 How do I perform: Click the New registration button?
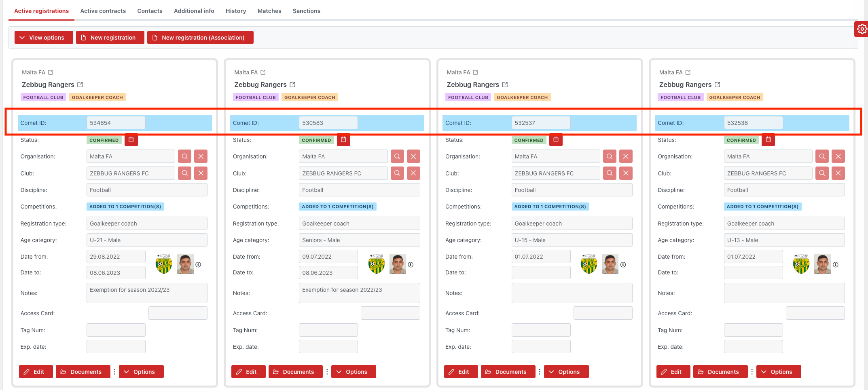[x=110, y=38]
